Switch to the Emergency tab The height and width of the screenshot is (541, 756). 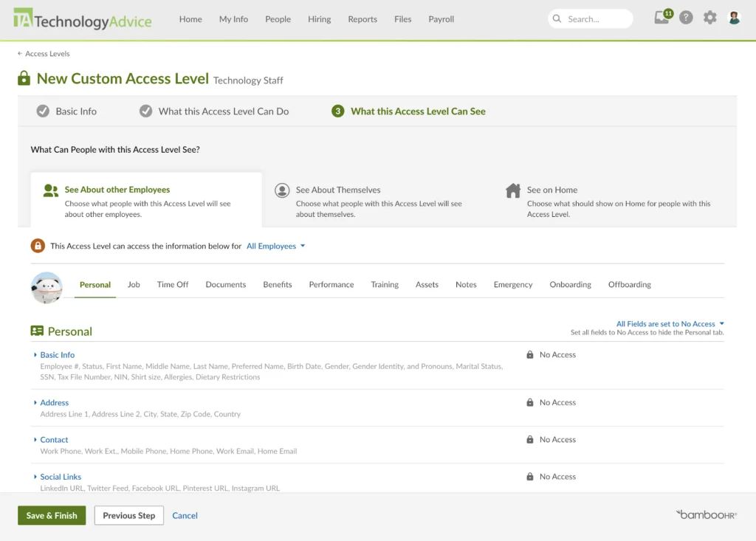coord(513,284)
